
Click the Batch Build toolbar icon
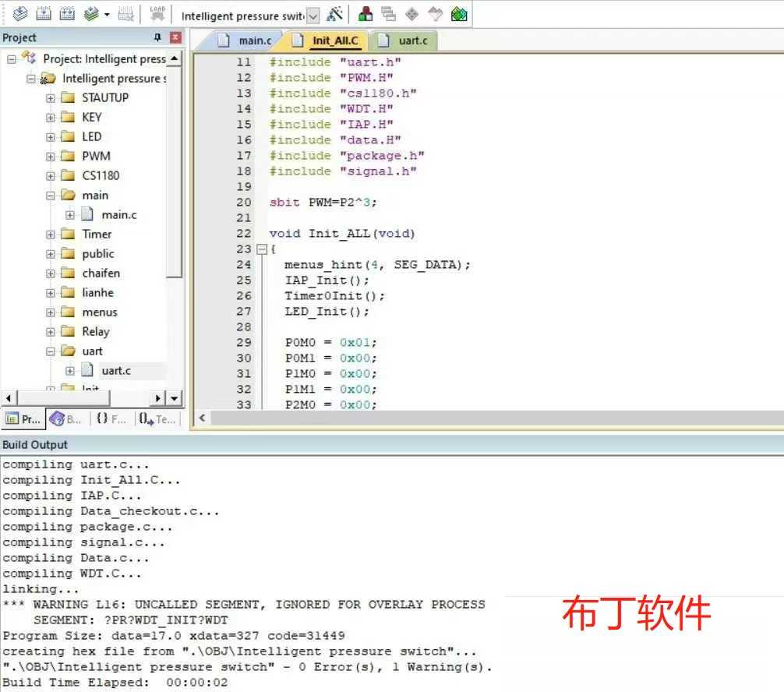click(x=91, y=14)
